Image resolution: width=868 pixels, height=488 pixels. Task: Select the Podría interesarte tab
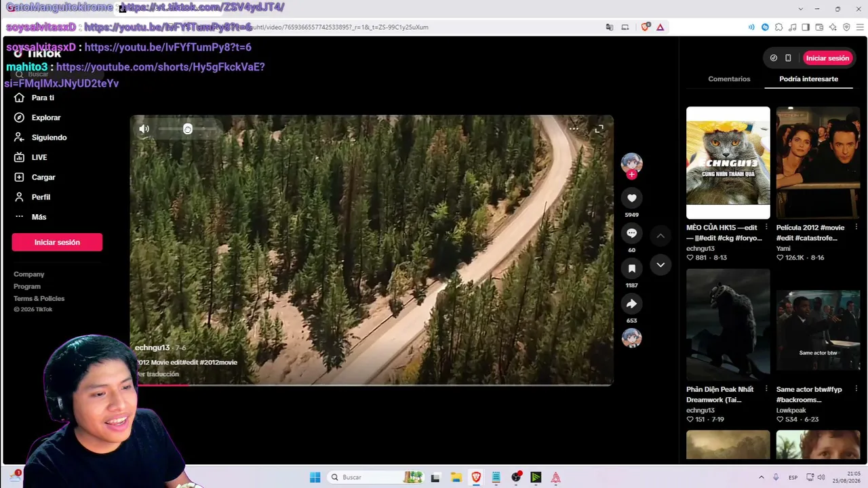click(808, 79)
